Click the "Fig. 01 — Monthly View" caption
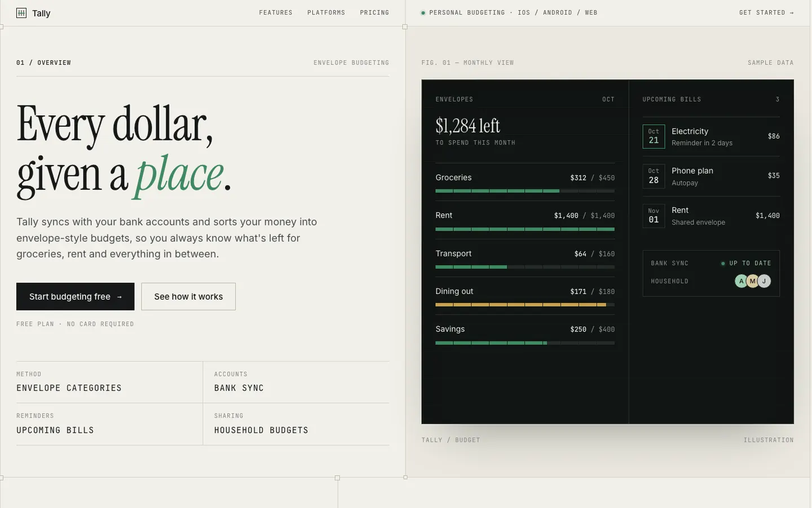This screenshot has height=508, width=812. coord(467,63)
